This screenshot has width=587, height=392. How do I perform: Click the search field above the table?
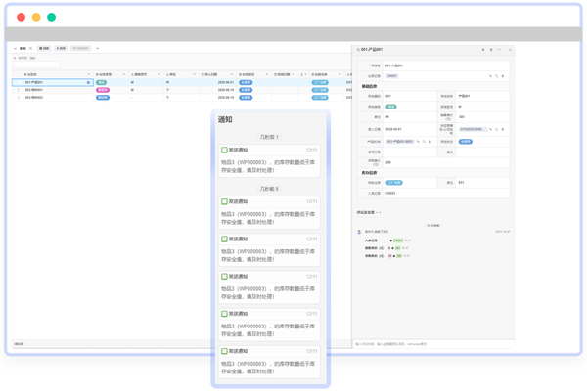click(37, 65)
